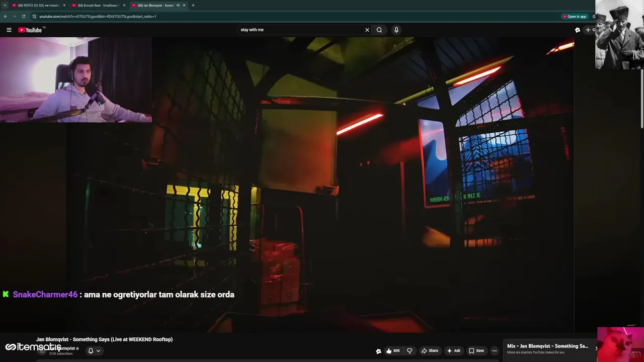Screen dimensions: 644x362
Task: Go forward with the browser forward arrow
Action: click(15, 16)
